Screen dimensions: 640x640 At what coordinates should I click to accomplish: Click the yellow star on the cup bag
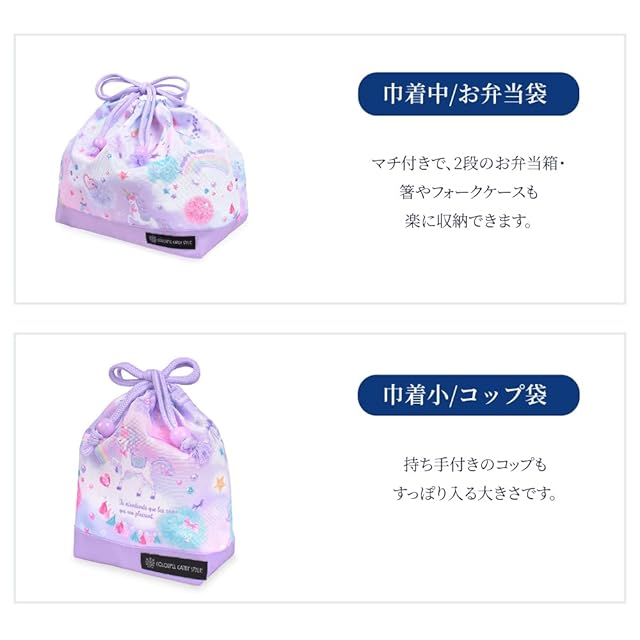click(x=220, y=483)
